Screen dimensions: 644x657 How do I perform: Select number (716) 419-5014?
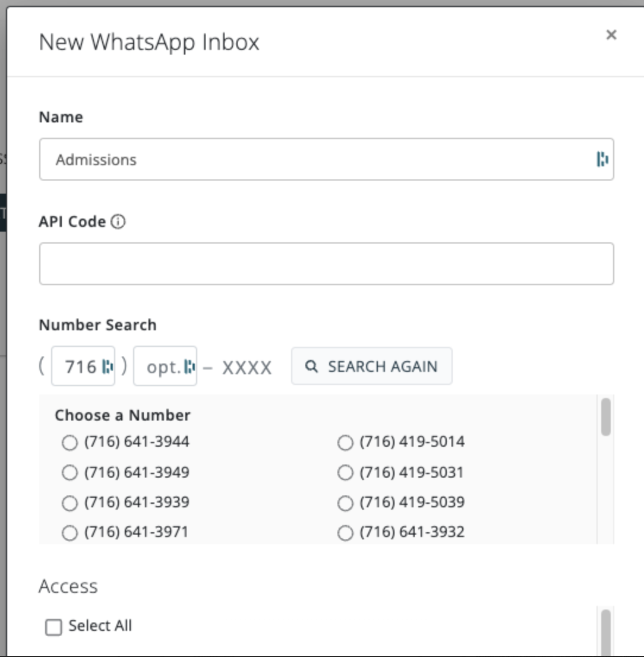[x=345, y=443]
